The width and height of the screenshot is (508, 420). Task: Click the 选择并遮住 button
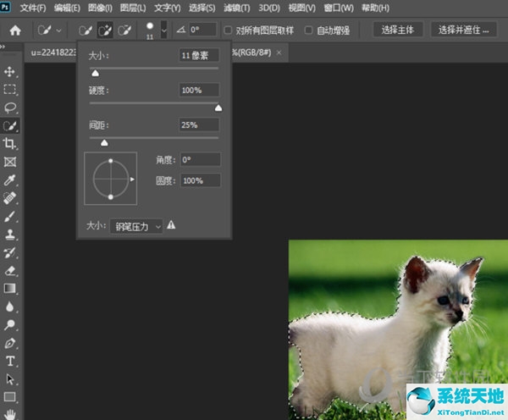pyautogui.click(x=464, y=30)
